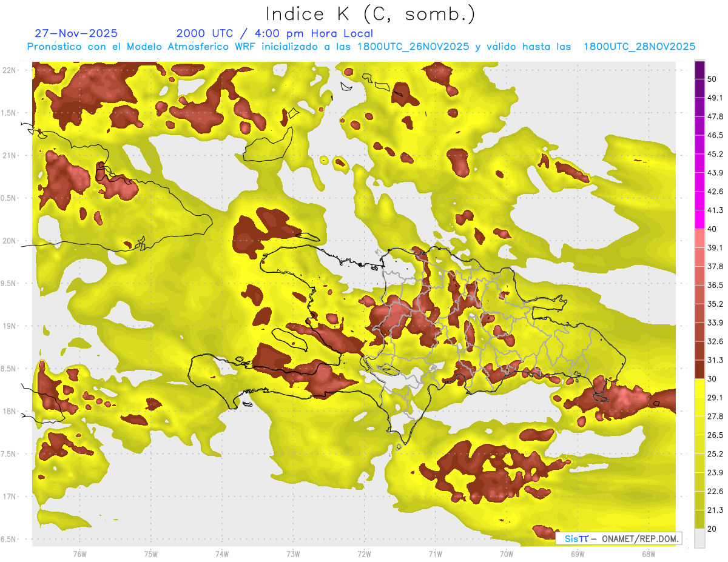The height and width of the screenshot is (562, 728).
Task: Click the '17N' latitude axis label
Action: 9,497
